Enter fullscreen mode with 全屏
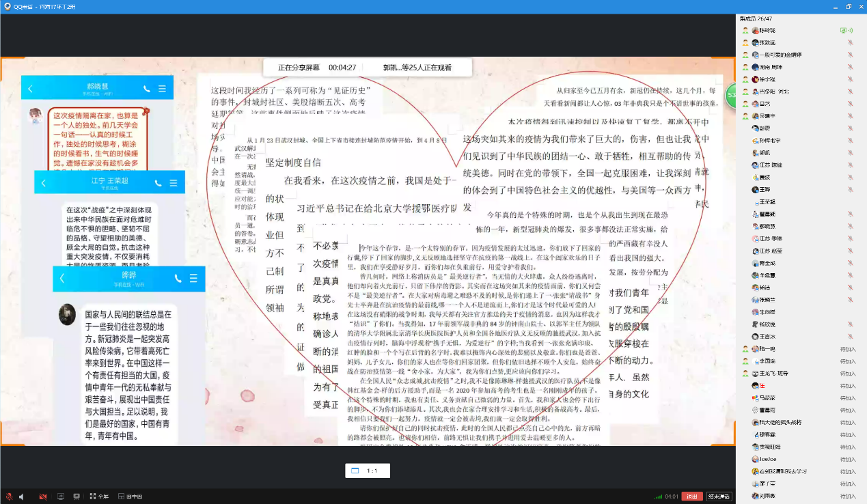The height and width of the screenshot is (504, 867). point(99,496)
